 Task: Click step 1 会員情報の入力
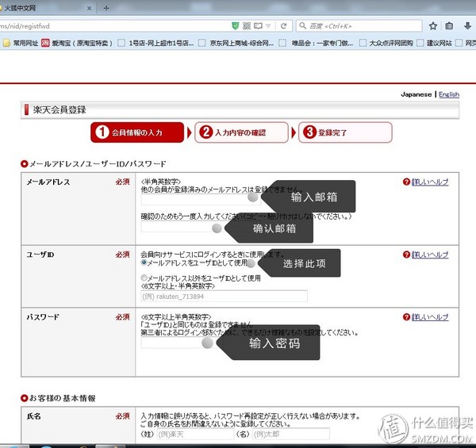coord(137,132)
